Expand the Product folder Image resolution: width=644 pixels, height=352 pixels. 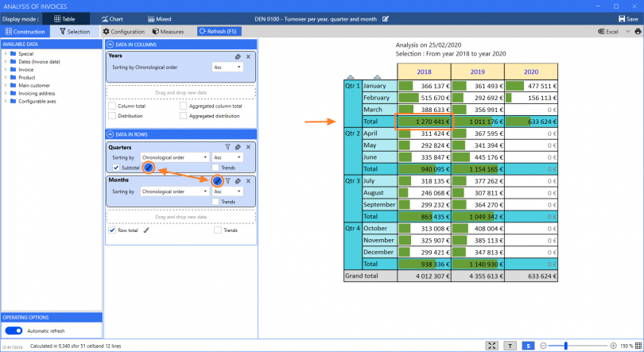[6, 77]
